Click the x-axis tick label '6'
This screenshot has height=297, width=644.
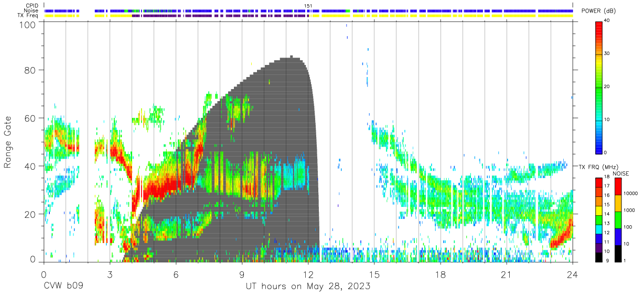point(176,274)
